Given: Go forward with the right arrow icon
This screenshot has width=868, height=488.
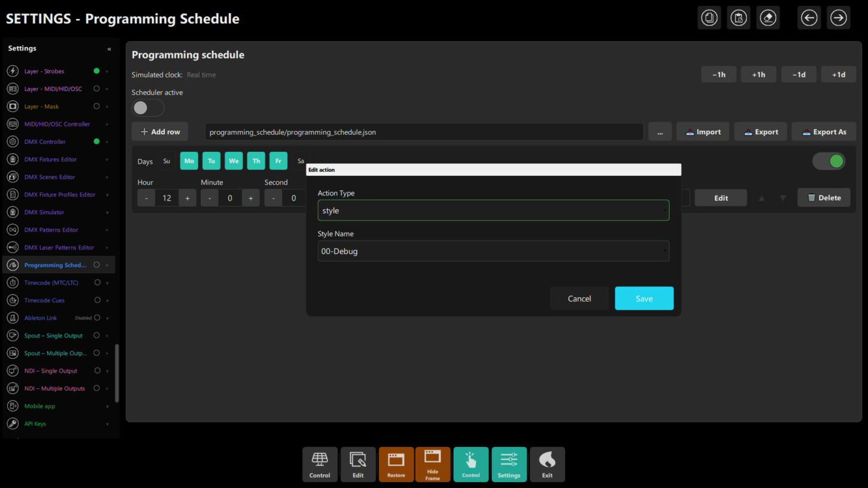Looking at the screenshot, I should 838,18.
